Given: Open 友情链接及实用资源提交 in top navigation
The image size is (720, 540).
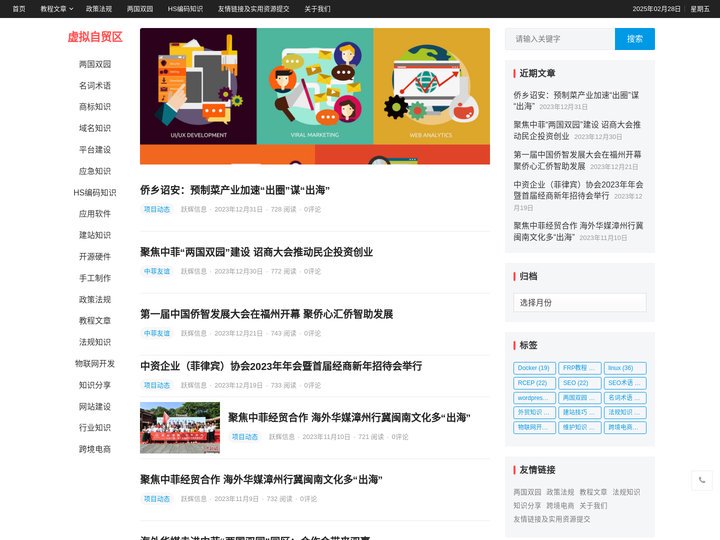Looking at the screenshot, I should (x=253, y=9).
